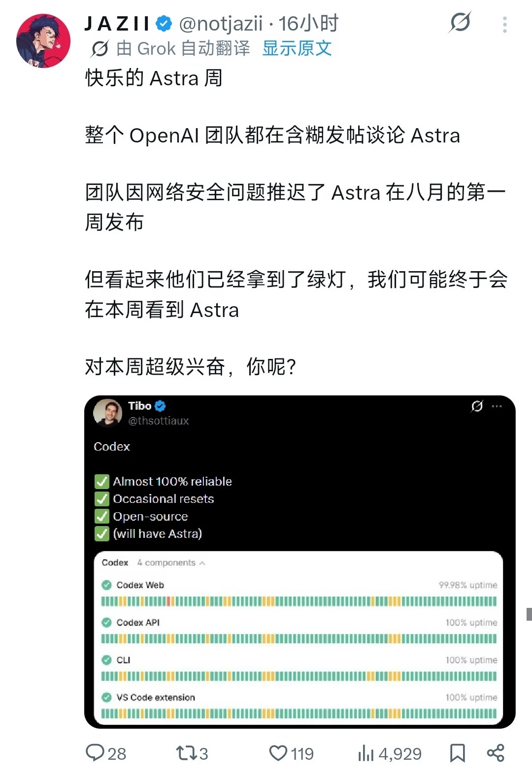Screen dimensions: 532x777
Task: Click 显示原文 to show original text
Action: pyautogui.click(x=297, y=48)
